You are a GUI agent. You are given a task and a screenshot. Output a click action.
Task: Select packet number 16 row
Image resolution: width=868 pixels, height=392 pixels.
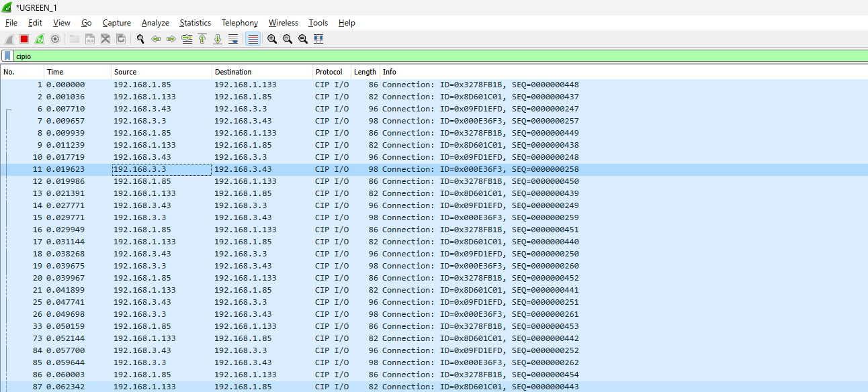tap(434, 230)
